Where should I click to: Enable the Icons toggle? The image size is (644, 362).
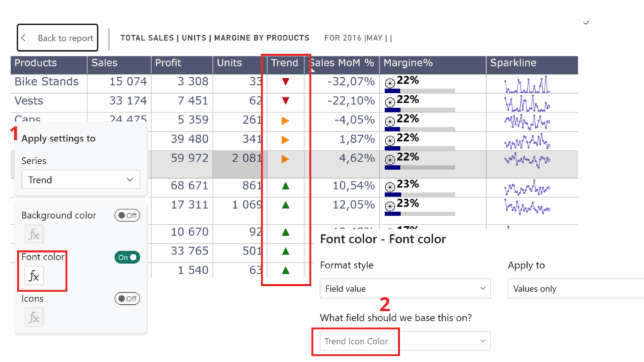[x=127, y=299]
